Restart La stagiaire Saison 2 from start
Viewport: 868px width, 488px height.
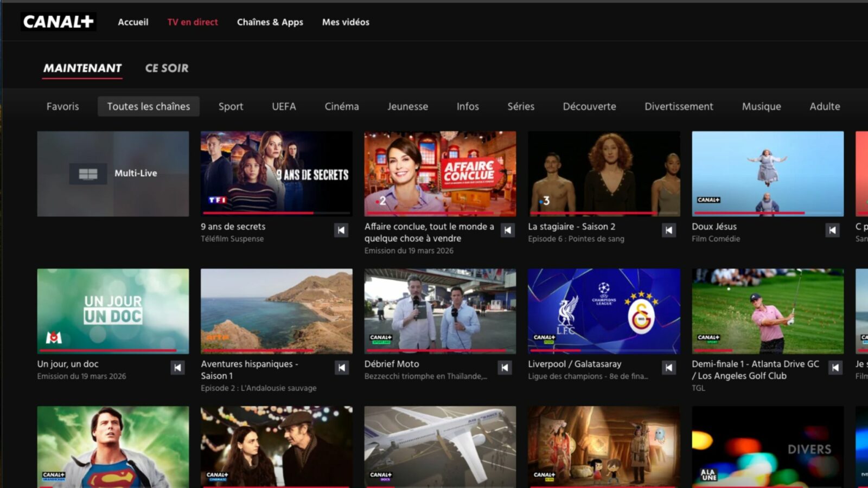point(668,230)
